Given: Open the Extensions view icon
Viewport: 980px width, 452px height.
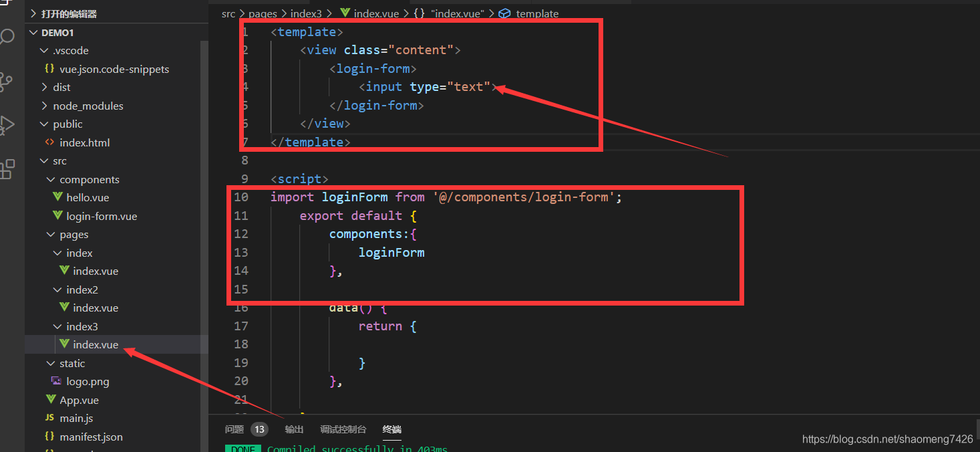Looking at the screenshot, I should click(7, 169).
